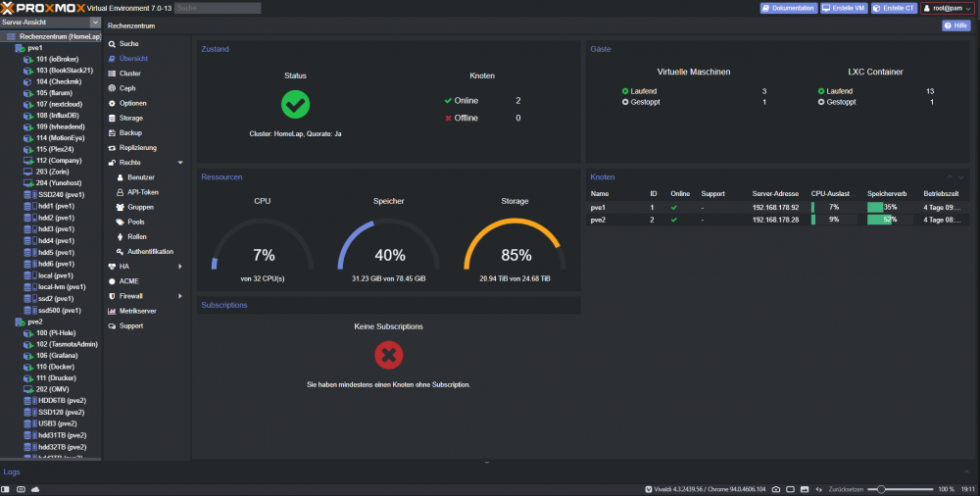Click the Dokumentation button

pyautogui.click(x=788, y=8)
